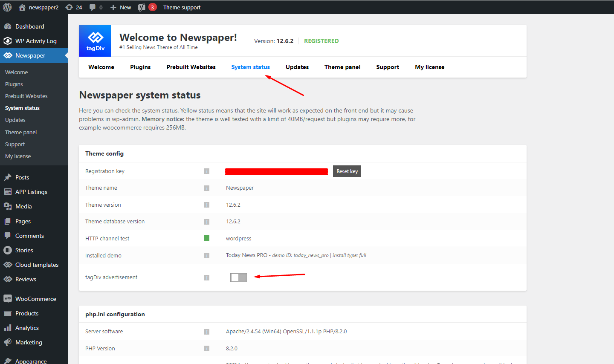Open Support in sidebar submenu
614x364 pixels.
click(15, 144)
